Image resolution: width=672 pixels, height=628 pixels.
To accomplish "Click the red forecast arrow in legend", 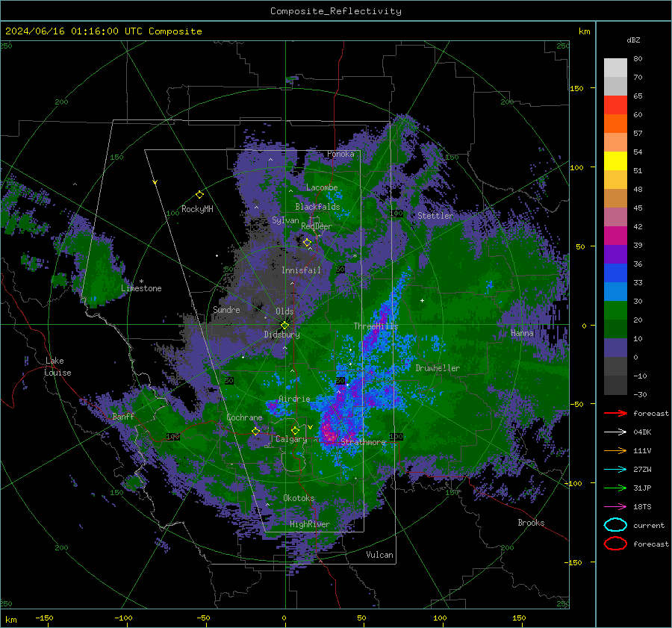I will (x=615, y=413).
